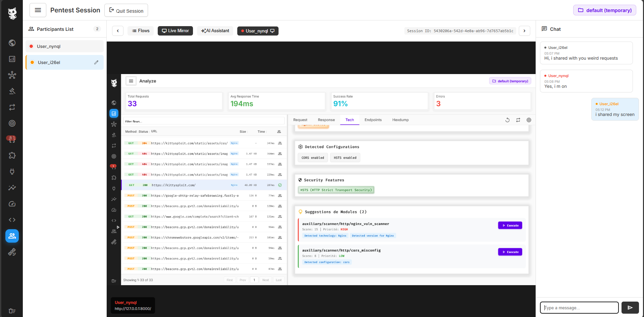Open the default (temporary) workspace selector
The image size is (644, 317).
[x=604, y=10]
